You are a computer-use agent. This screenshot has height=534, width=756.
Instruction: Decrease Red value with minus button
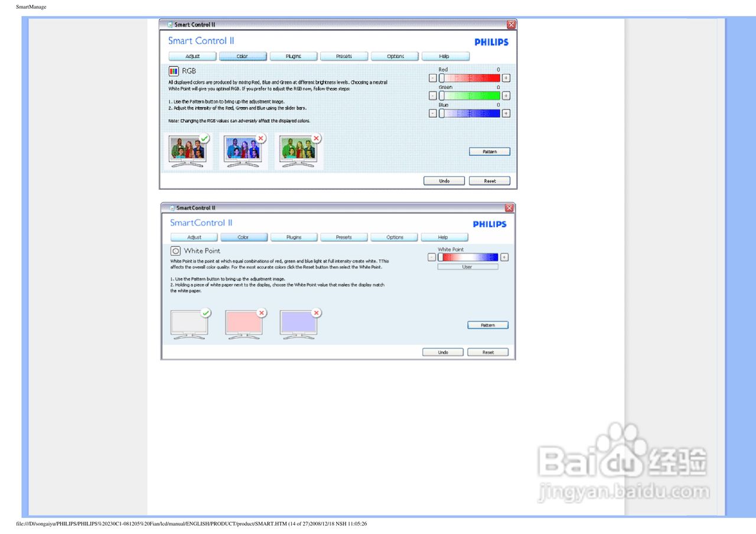click(433, 78)
